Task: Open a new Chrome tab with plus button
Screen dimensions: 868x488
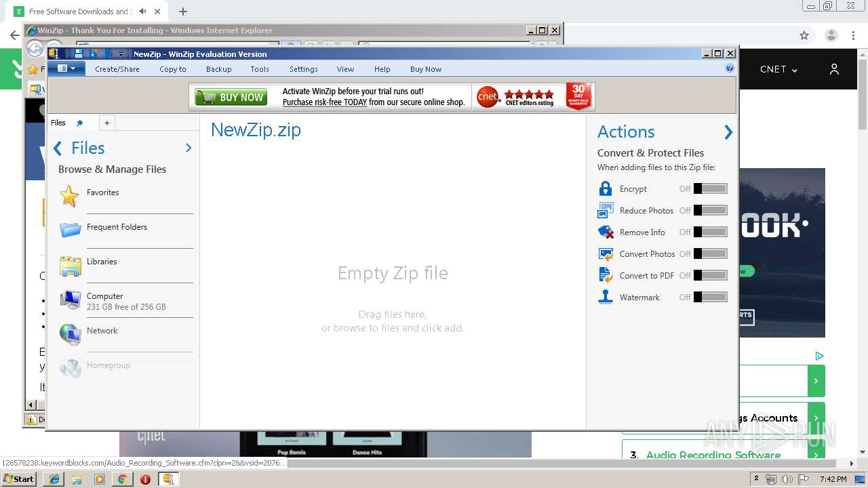Action: point(183,12)
